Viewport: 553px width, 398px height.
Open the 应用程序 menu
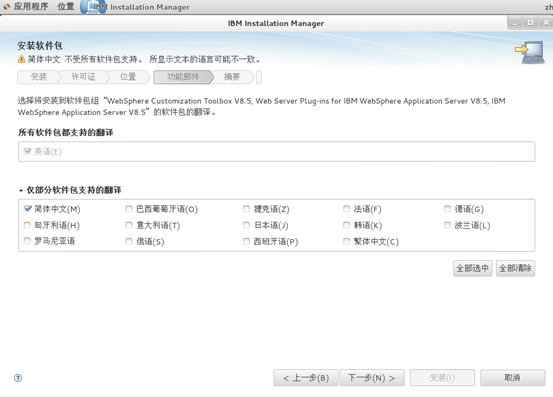coord(31,7)
